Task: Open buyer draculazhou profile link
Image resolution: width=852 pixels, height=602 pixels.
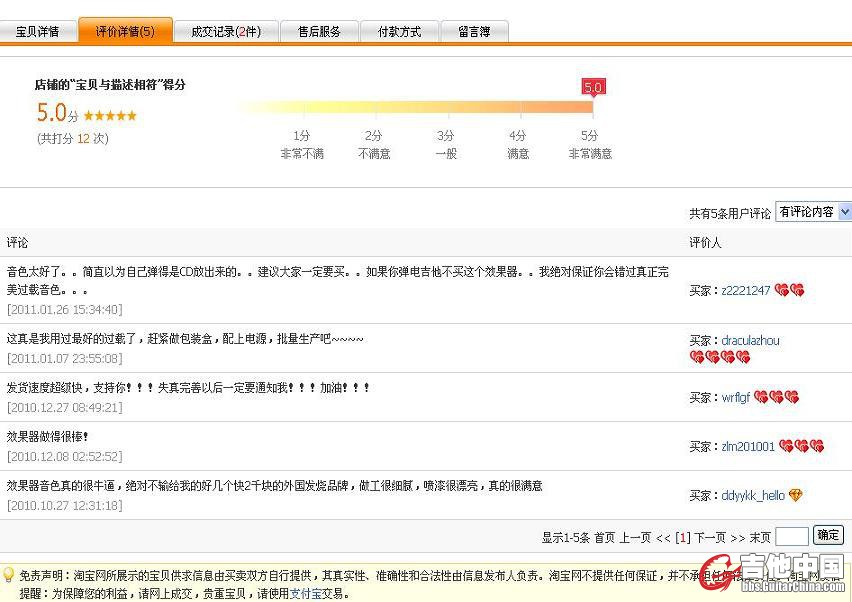Action: [x=750, y=341]
